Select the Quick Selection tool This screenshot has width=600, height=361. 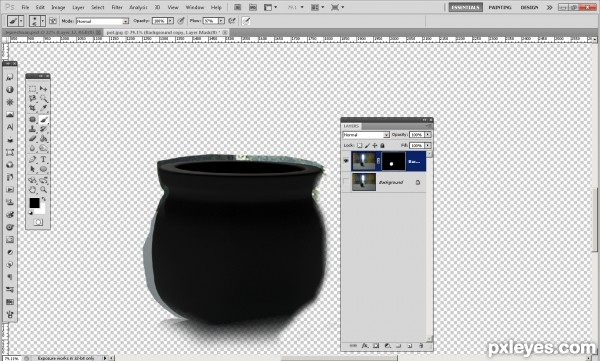(43, 98)
